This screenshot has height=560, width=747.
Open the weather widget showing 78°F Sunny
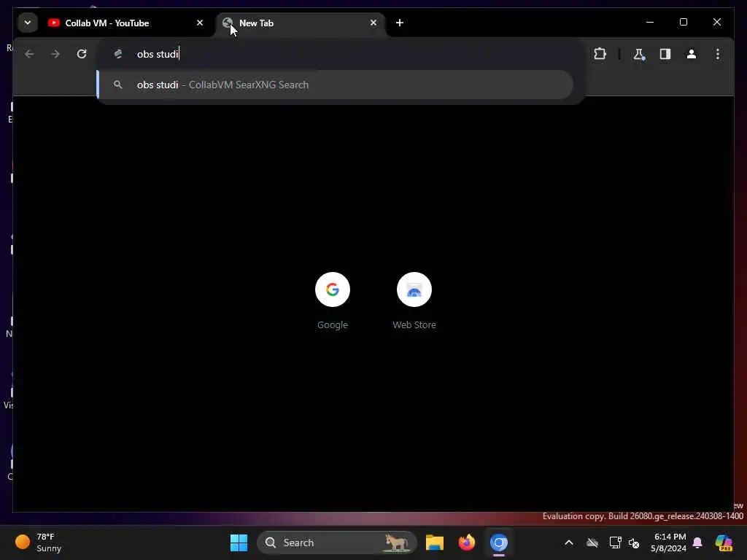pyautogui.click(x=39, y=542)
